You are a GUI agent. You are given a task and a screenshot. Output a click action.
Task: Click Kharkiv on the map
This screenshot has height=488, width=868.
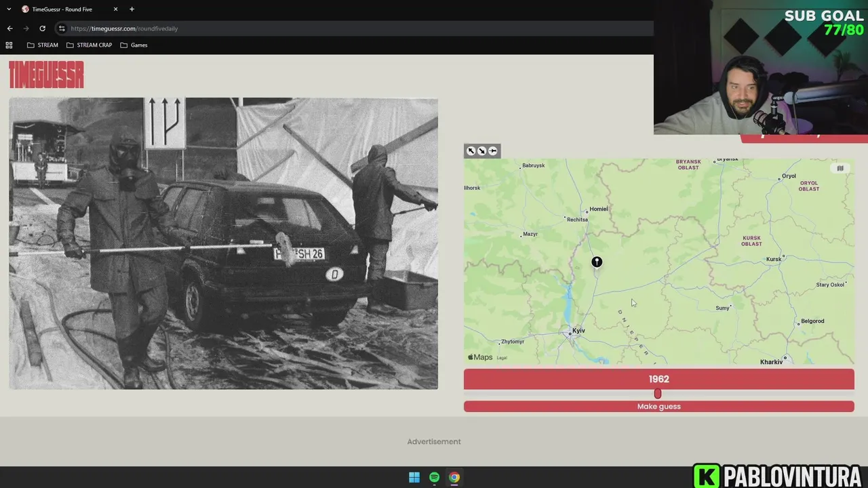point(772,362)
